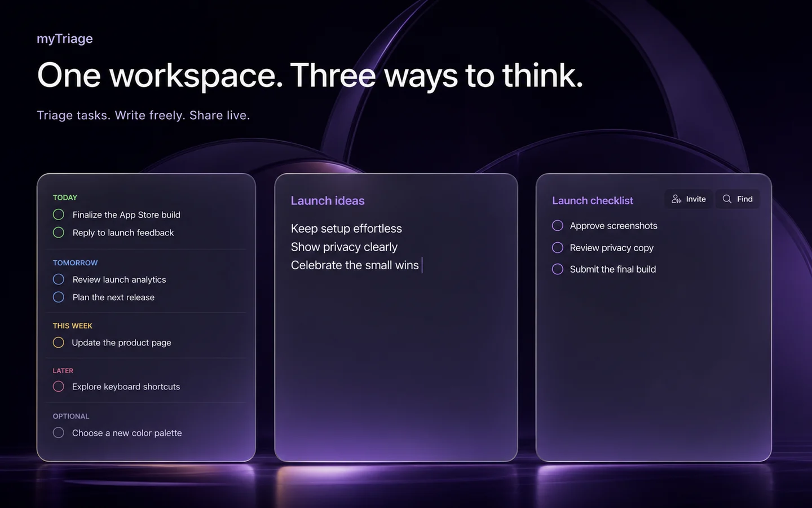Complete the Plan the next release task
Screen dimensions: 812x508
59,297
